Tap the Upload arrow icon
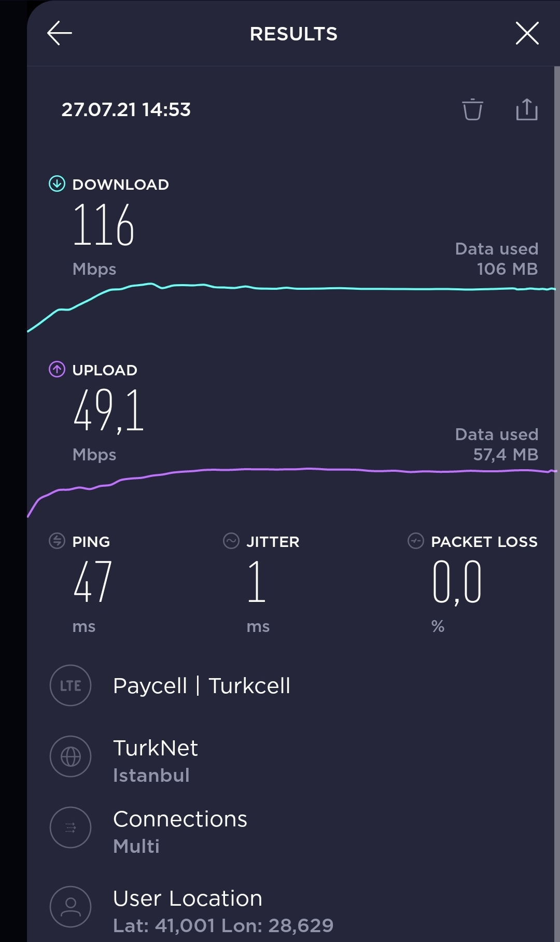This screenshot has width=560, height=942. click(57, 369)
